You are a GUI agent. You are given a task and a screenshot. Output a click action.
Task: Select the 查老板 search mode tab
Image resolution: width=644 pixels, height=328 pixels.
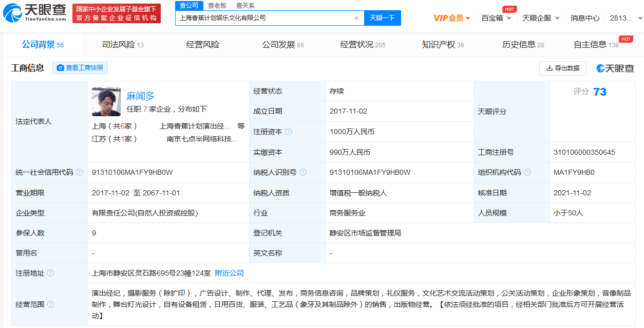(217, 5)
